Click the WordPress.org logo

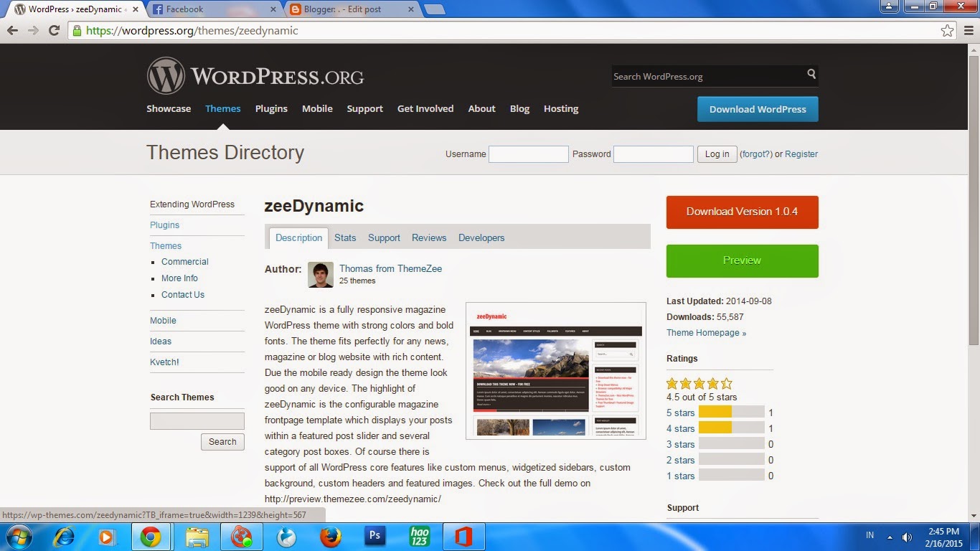[x=255, y=76]
